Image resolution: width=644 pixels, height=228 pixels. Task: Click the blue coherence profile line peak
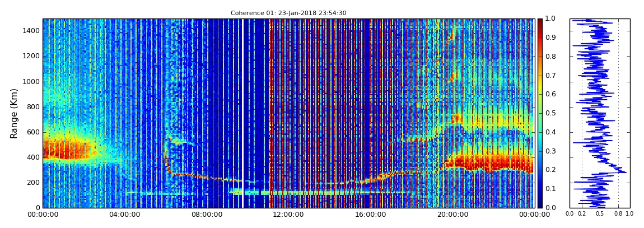tap(626, 172)
